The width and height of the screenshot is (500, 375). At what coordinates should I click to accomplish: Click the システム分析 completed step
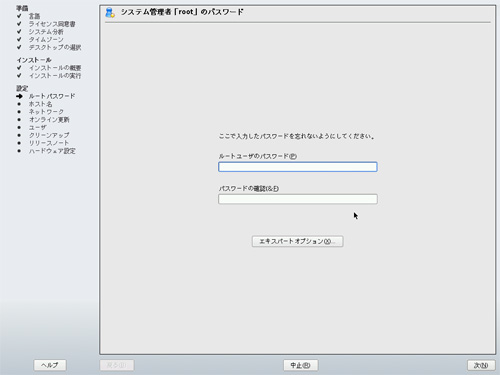(46, 32)
